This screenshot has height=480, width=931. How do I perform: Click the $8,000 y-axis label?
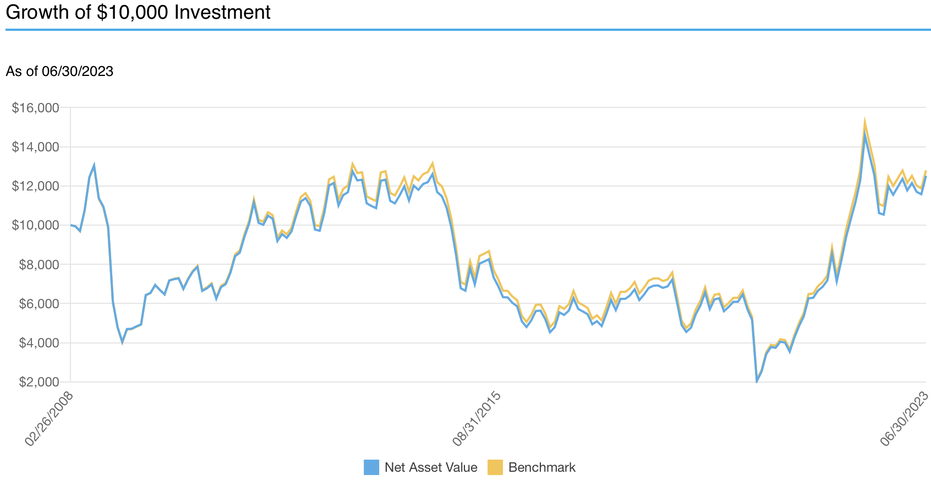tap(38, 265)
